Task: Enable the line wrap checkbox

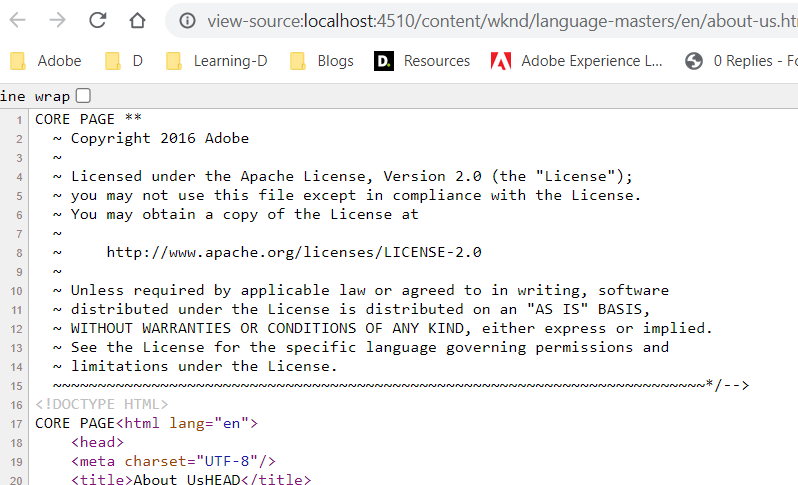Action: pos(83,96)
